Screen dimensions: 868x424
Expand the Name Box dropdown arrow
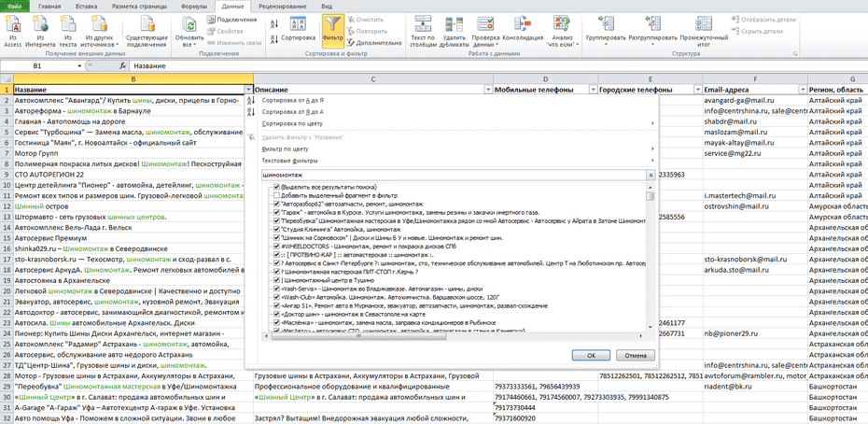pos(79,66)
